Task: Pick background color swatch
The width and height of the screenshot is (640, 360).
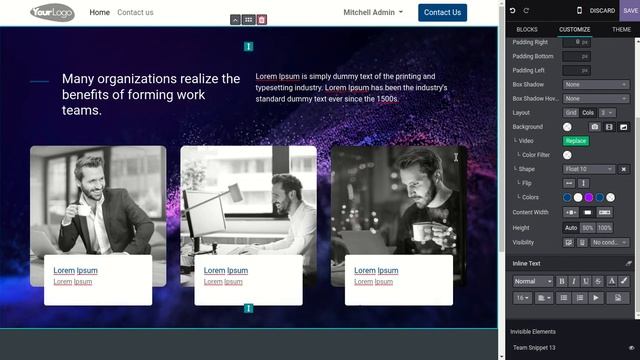Action: click(x=567, y=127)
